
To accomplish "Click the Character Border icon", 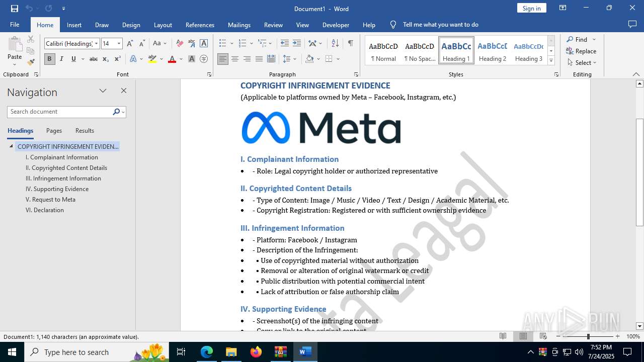I will [204, 44].
